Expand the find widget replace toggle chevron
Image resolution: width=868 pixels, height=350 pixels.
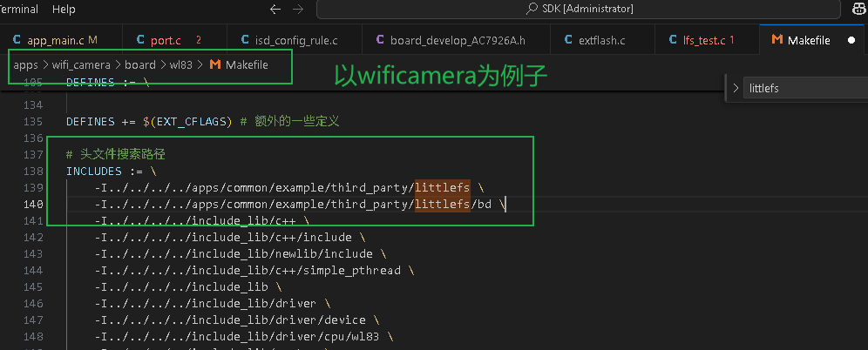click(x=736, y=88)
